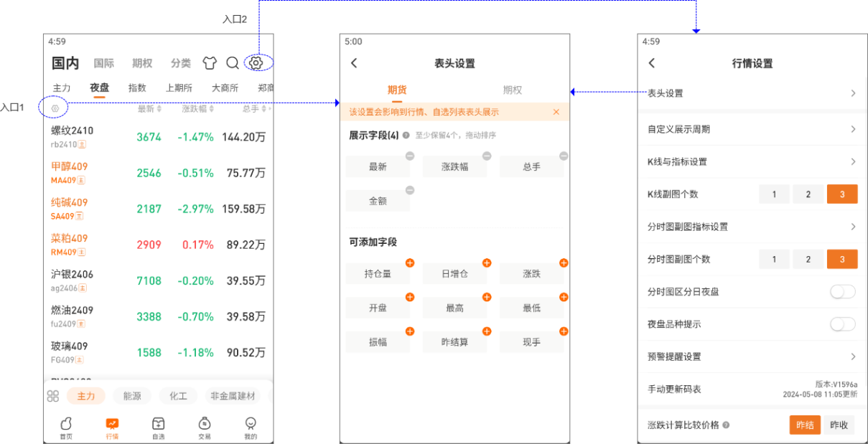Set K线副图个数 to 3
This screenshot has height=444, width=868.
pyautogui.click(x=842, y=194)
